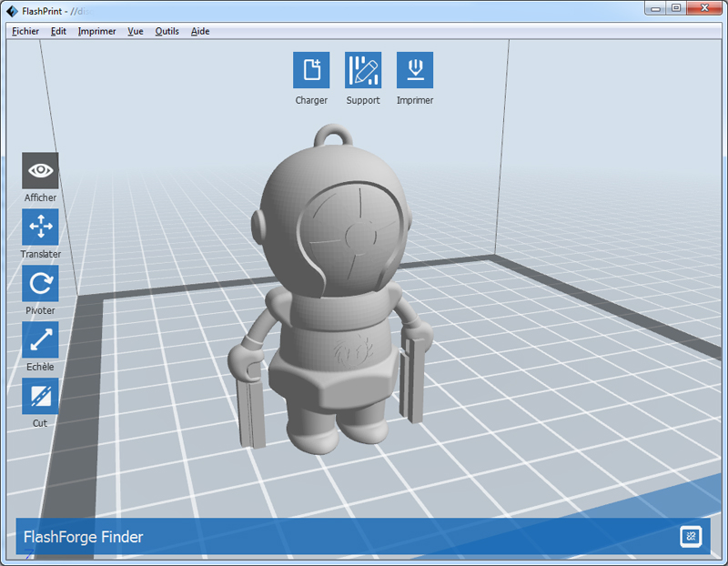The width and height of the screenshot is (728, 566).
Task: Select the Translater move tool
Action: [40, 227]
